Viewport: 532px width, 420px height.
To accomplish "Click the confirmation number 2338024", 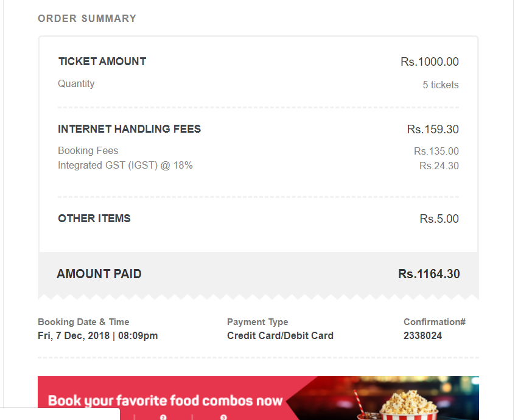I will tap(423, 336).
